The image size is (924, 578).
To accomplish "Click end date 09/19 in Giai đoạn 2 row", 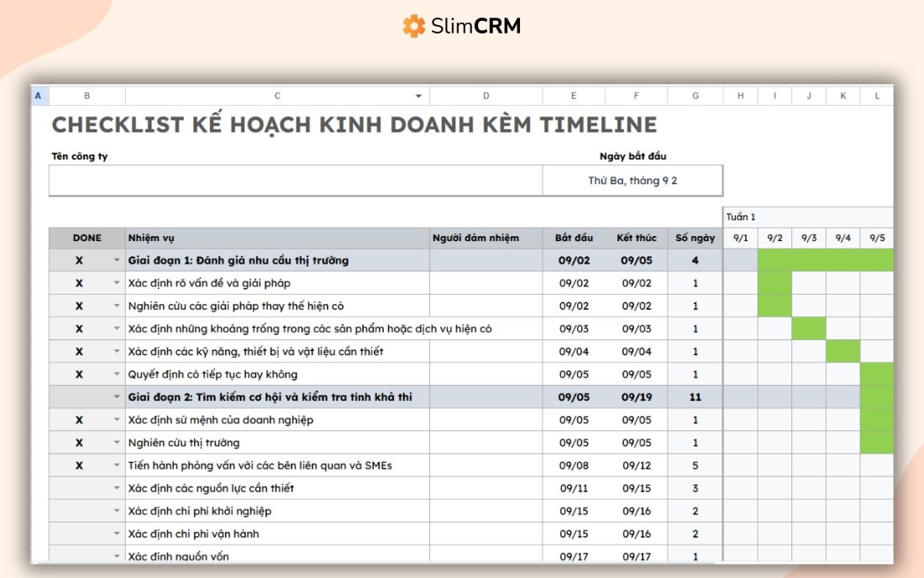I will pyautogui.click(x=637, y=397).
